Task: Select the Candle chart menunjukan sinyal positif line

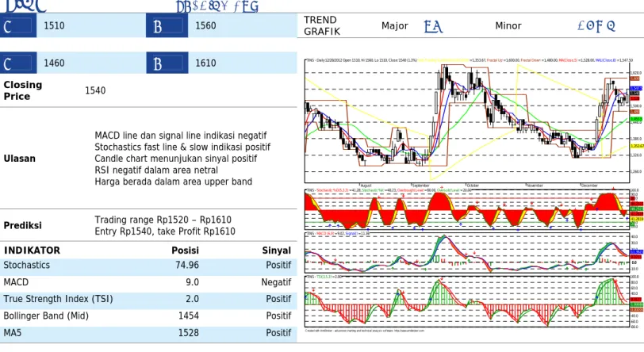Action: (175, 159)
